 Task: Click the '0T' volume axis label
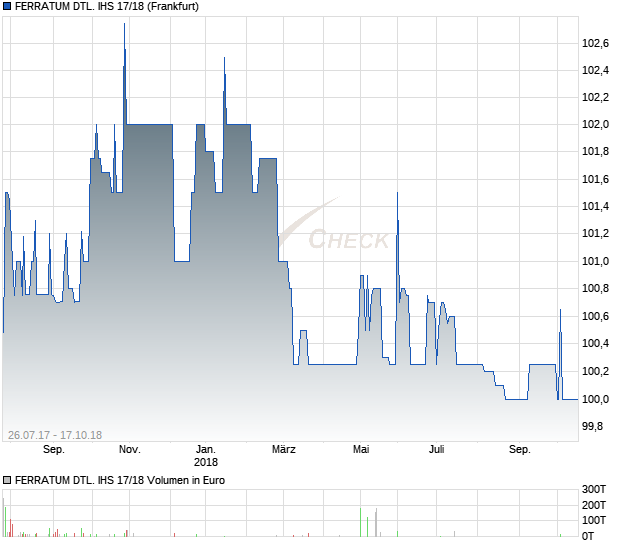point(588,536)
